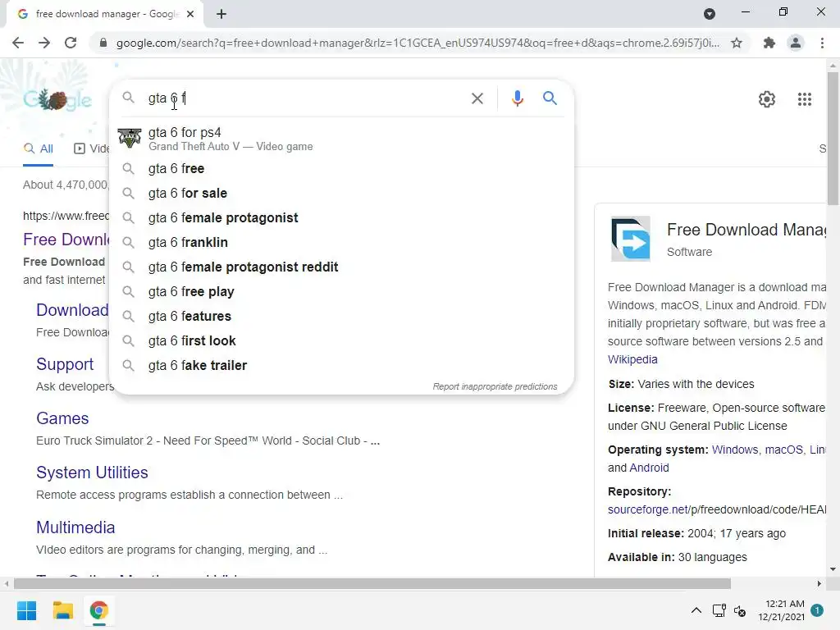Pick gta 6 female protagonist reddit
The image size is (840, 630).
pyautogui.click(x=341, y=267)
